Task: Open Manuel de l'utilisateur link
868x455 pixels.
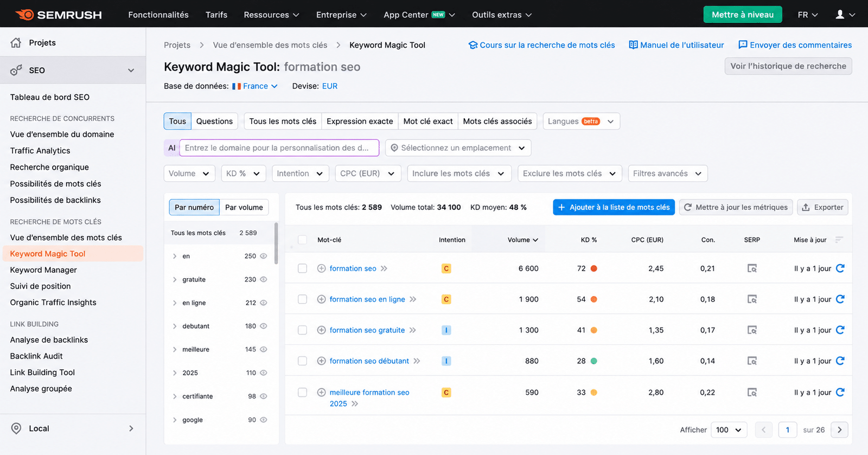Action: point(676,45)
